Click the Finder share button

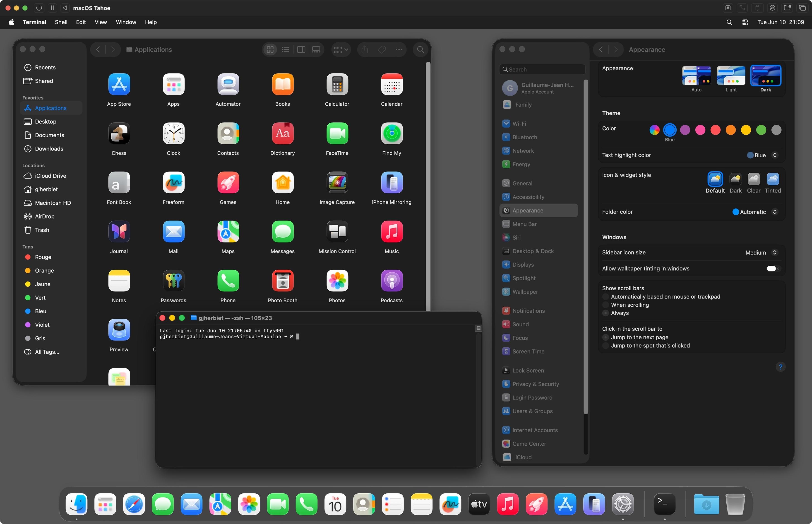point(365,50)
